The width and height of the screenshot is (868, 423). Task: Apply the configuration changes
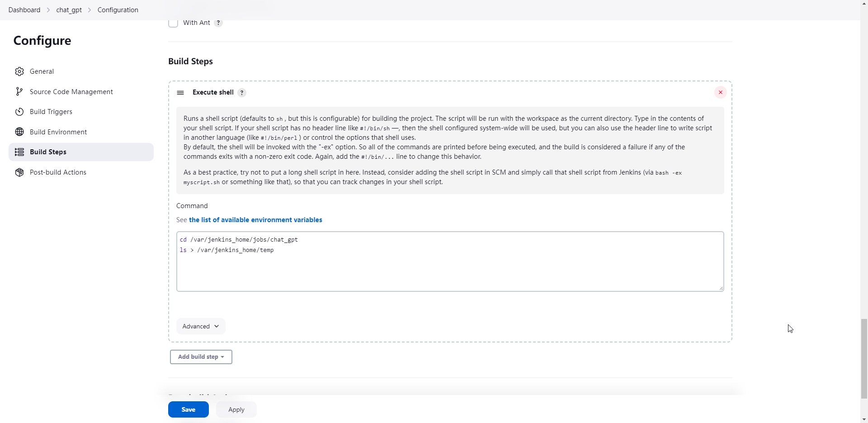[236, 409]
